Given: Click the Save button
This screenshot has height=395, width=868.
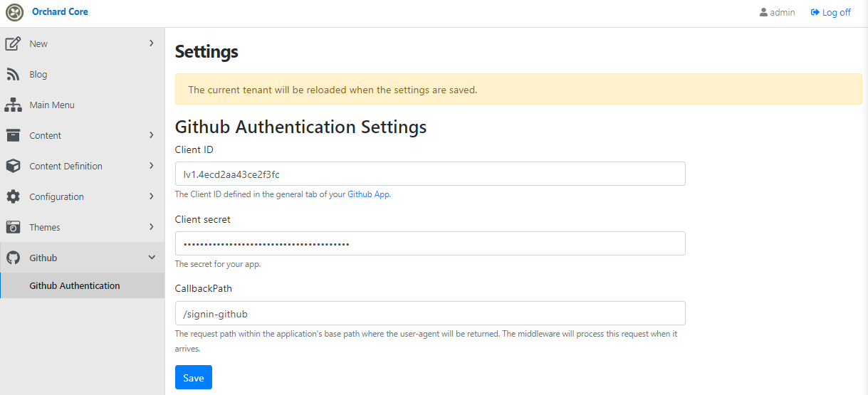Looking at the screenshot, I should [x=194, y=378].
